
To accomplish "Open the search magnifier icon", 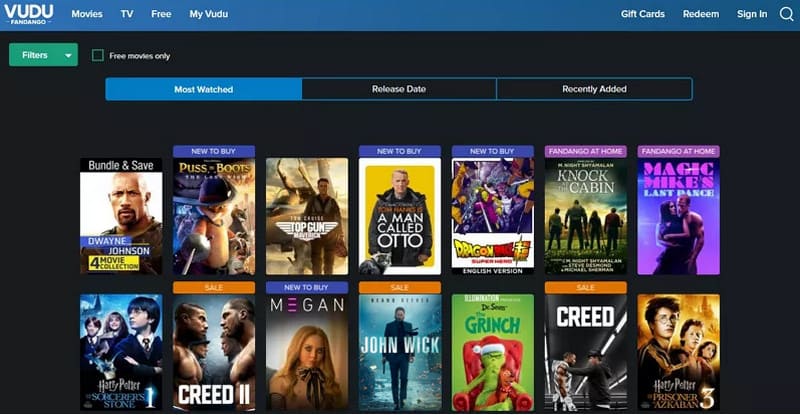I will pyautogui.click(x=786, y=14).
